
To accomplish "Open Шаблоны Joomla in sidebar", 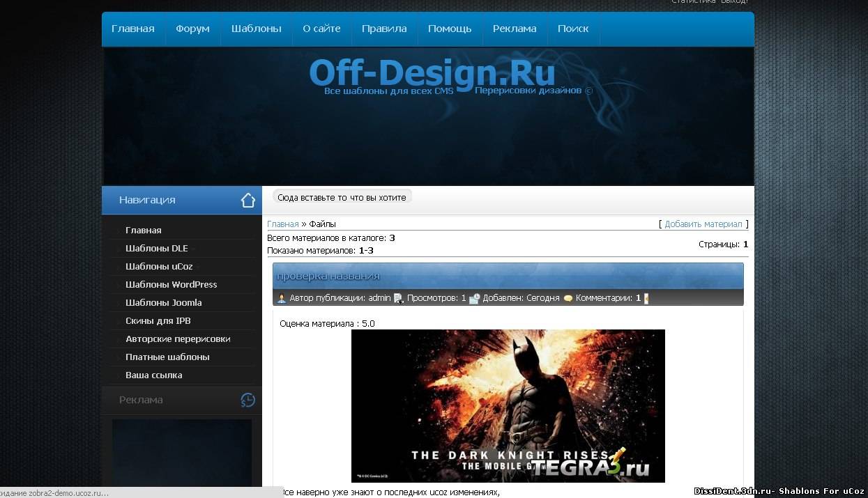I will click(164, 302).
